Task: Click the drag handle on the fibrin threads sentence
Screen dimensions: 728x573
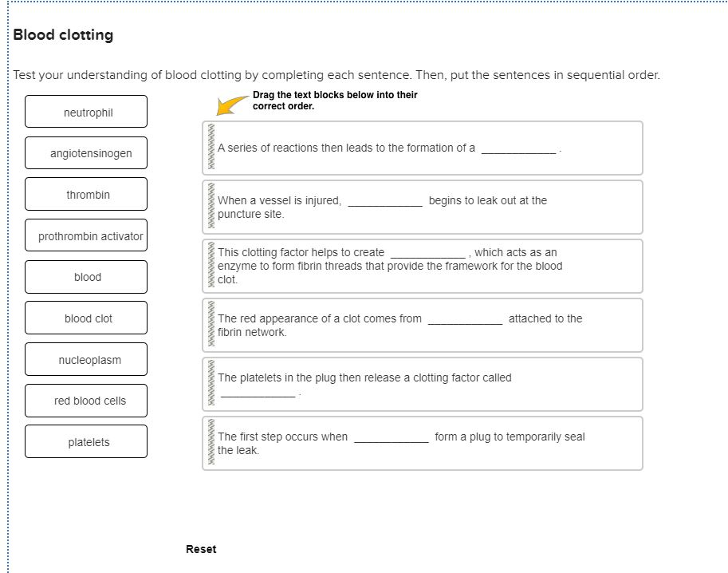Action: coord(210,266)
